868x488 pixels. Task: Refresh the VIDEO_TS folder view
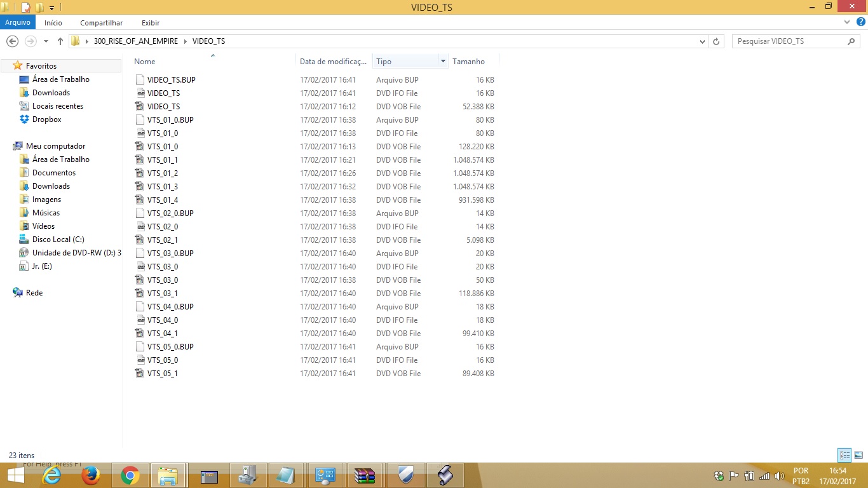pyautogui.click(x=716, y=41)
